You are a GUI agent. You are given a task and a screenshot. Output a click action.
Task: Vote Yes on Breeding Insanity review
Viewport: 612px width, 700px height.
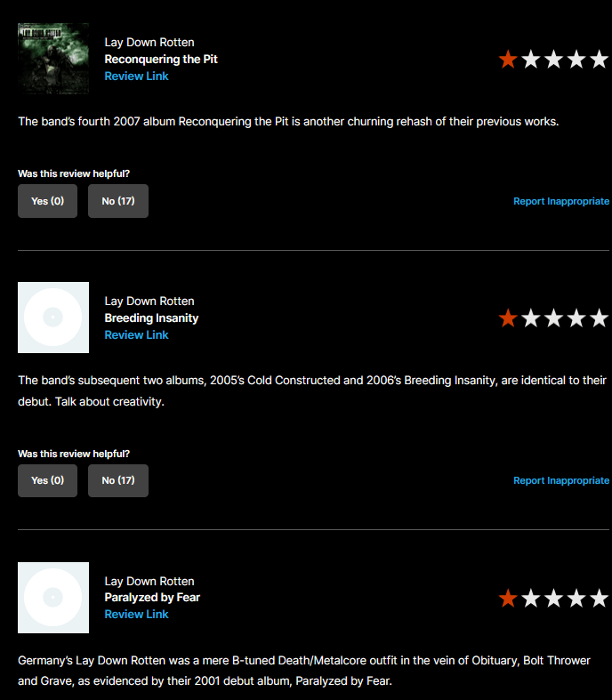(x=47, y=480)
